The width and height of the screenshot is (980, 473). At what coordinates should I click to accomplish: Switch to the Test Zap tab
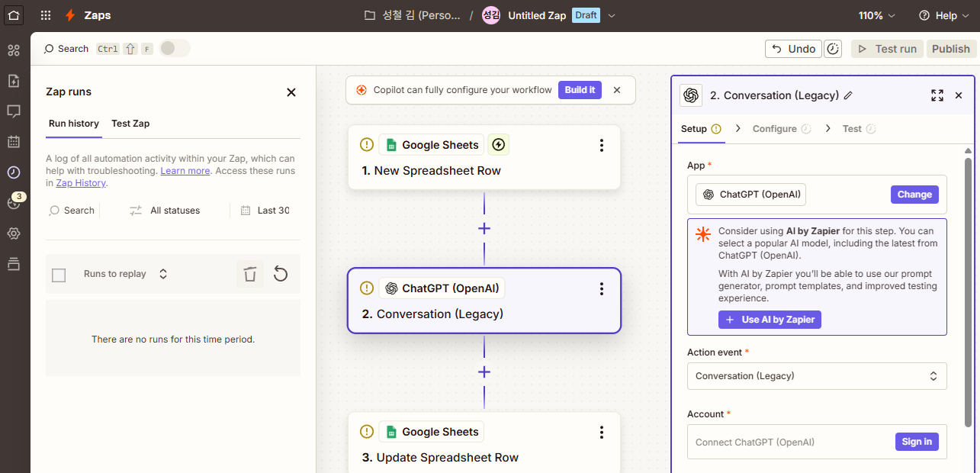pyautogui.click(x=130, y=124)
